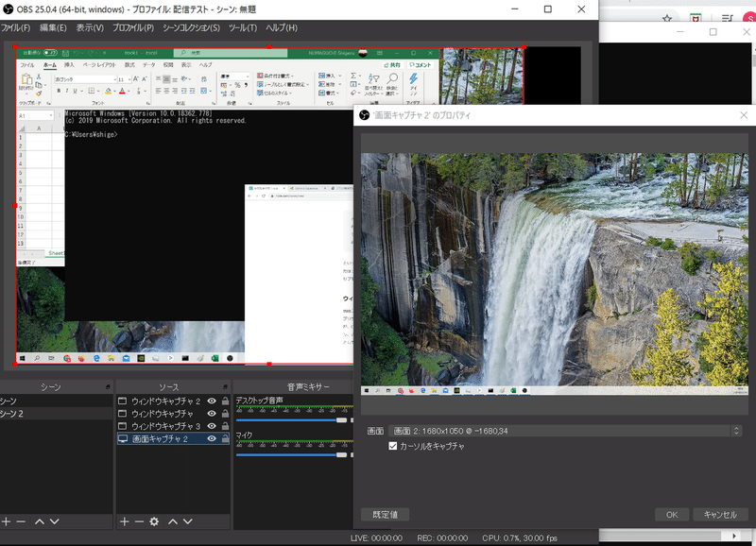Lock the ウィンドウキャプチャ source (no number)
Viewport: 756px width, 546px height.
tap(225, 414)
